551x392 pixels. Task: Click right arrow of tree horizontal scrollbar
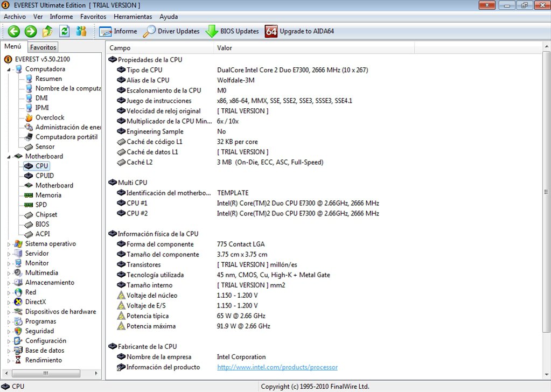[x=96, y=373]
